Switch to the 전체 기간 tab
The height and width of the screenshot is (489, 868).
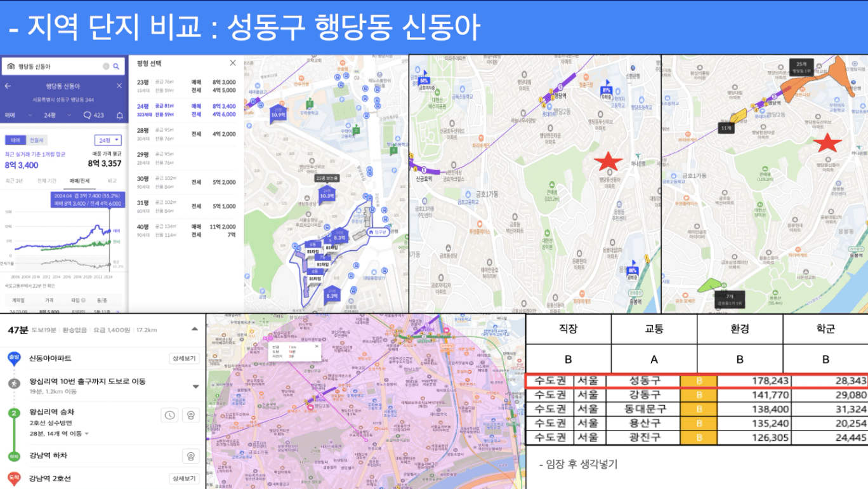coord(46,180)
